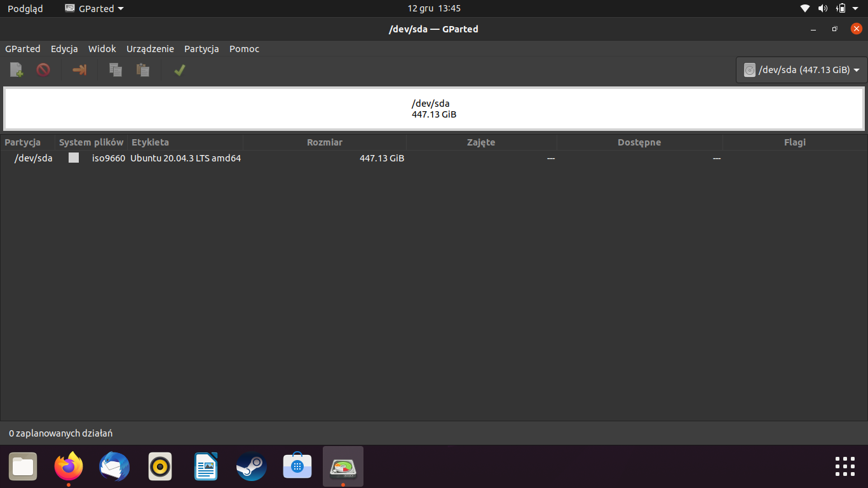Click the Zajęte column header

coord(481,142)
